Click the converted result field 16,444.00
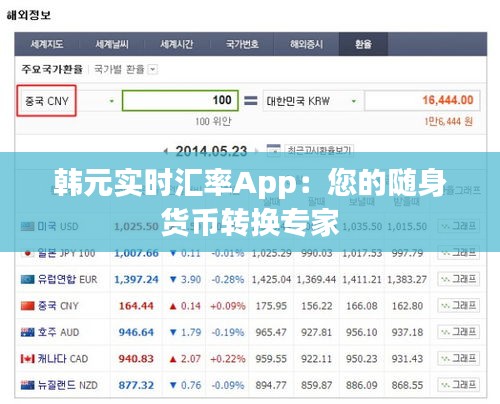The height and width of the screenshot is (404, 500). click(x=422, y=100)
